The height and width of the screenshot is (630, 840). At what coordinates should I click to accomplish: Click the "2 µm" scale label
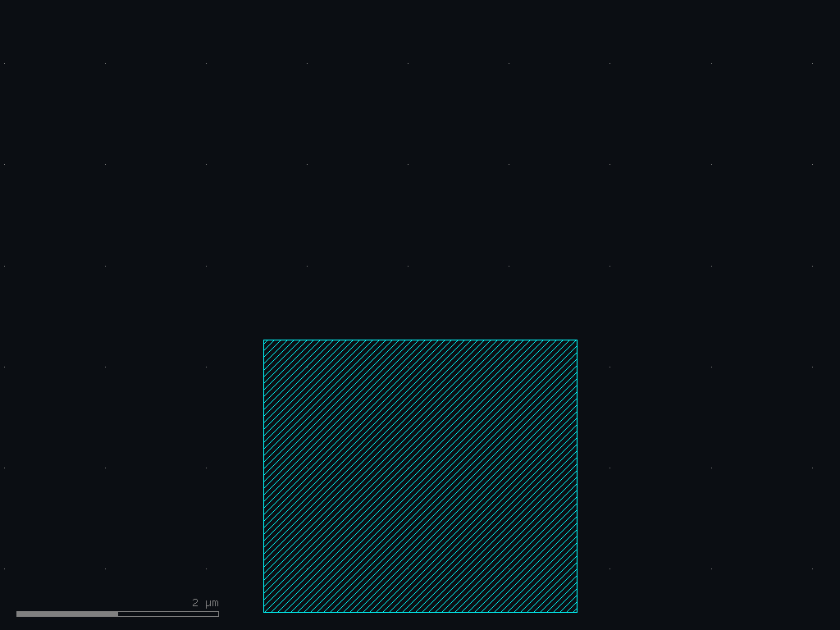pyautogui.click(x=205, y=603)
